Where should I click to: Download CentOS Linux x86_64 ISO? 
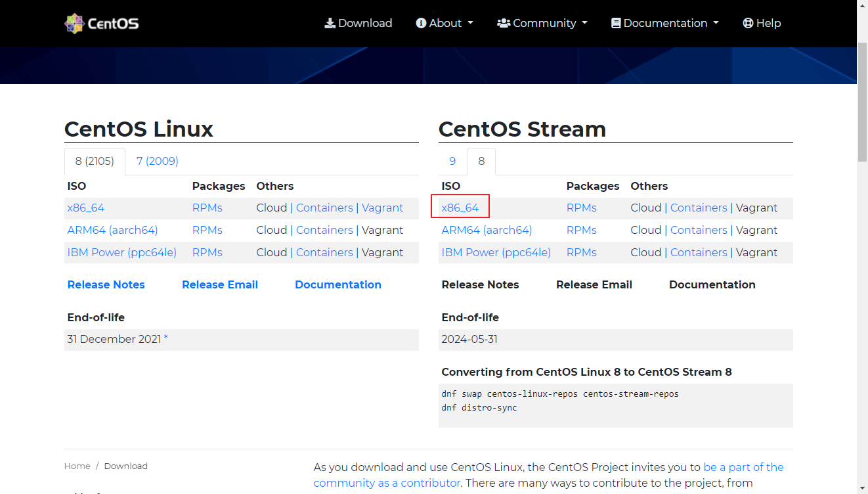[x=86, y=208]
